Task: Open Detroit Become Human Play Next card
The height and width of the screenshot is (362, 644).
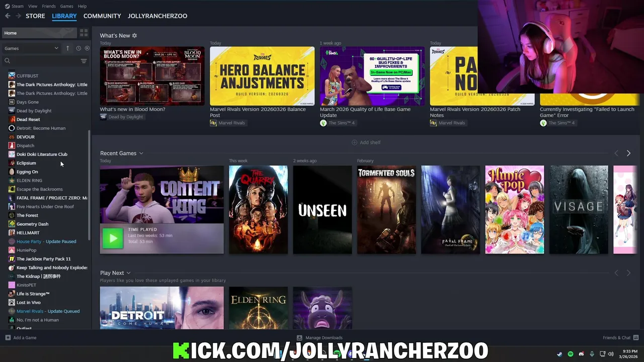Action: click(x=162, y=308)
